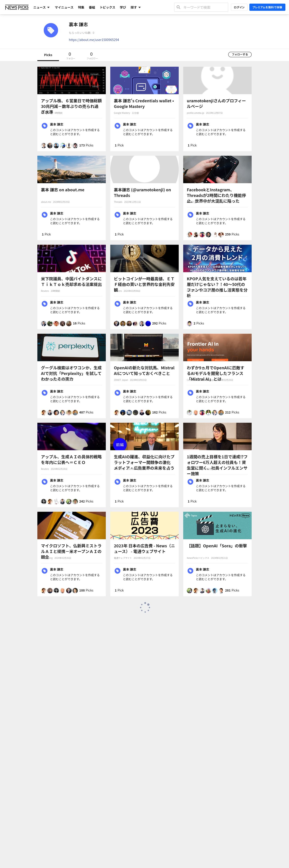Open the Threads uramotokenji article title
The image size is (289, 868).
(142, 192)
